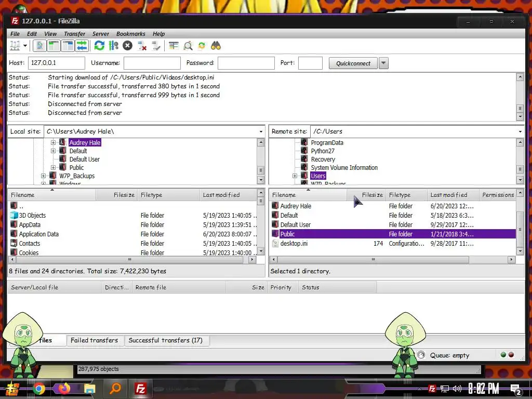Refresh the file and folder lists
Image resolution: width=532 pixels, height=399 pixels.
(x=99, y=46)
